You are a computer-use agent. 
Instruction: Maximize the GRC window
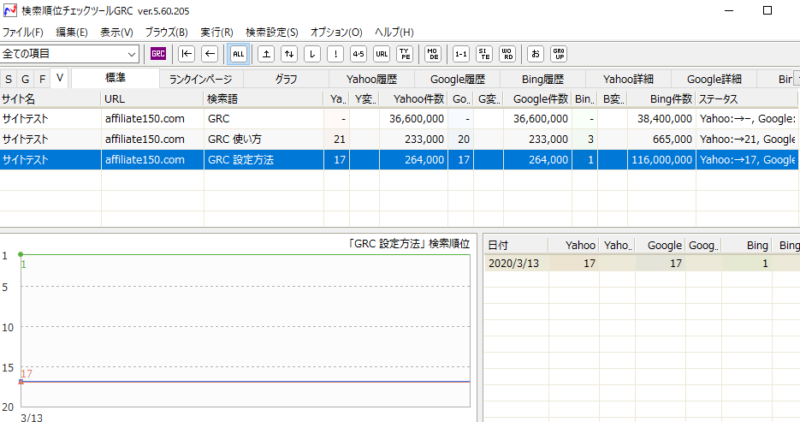coord(767,10)
